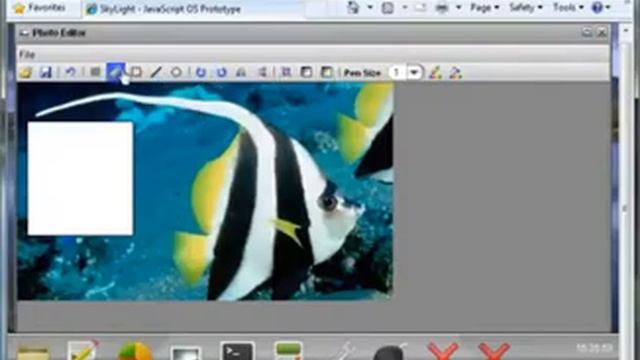Click the Pen Size value field

398,73
